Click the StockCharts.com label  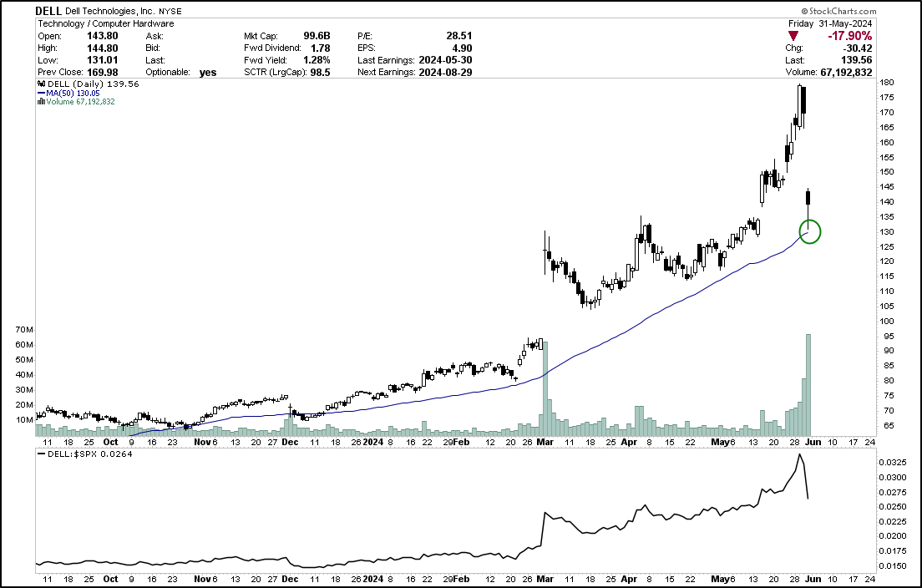838,11
